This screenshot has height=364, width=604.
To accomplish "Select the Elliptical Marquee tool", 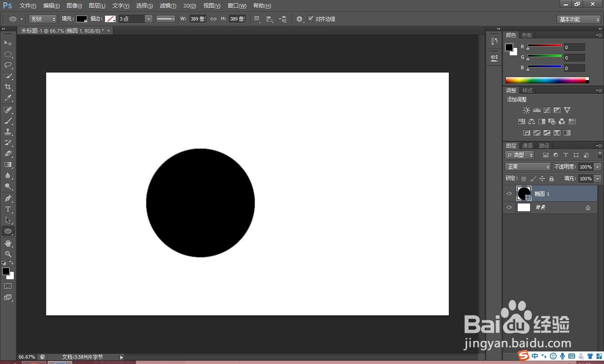I will pos(8,54).
